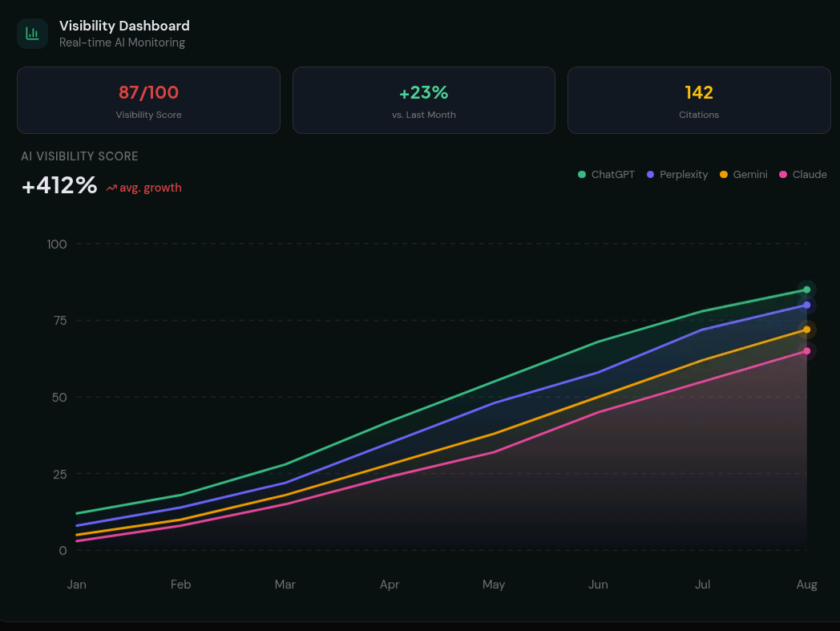Toggle the Claude legend pink dot

783,174
